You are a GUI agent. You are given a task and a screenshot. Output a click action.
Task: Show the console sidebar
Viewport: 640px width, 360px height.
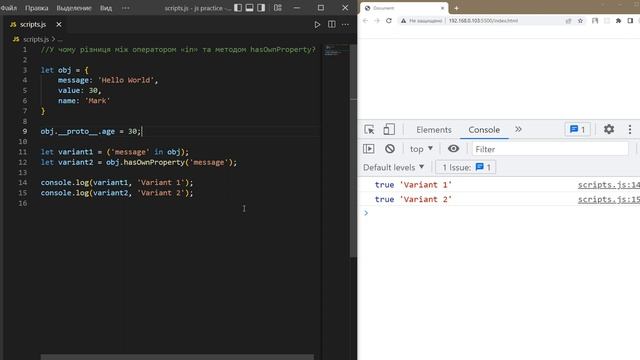[369, 149]
